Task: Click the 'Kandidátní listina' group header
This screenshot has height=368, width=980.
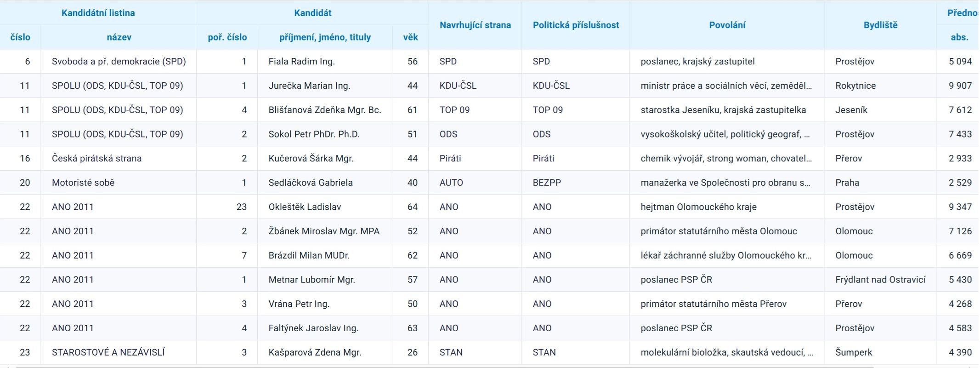Action: [x=98, y=13]
